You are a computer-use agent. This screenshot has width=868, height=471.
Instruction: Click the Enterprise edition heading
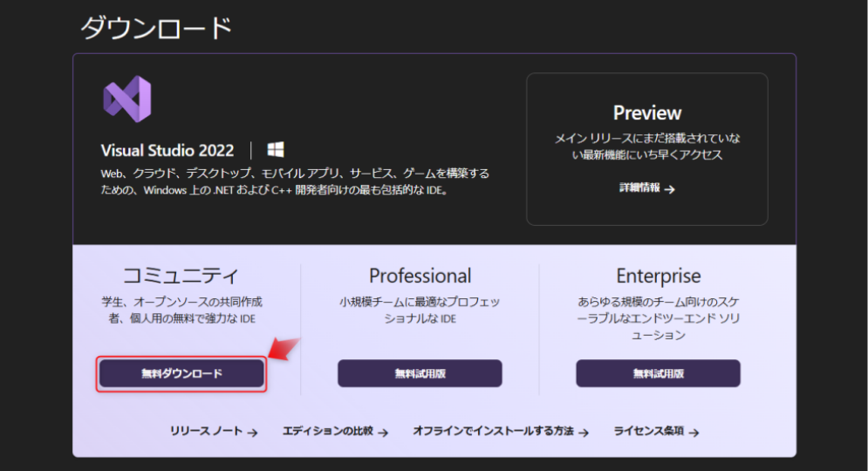click(x=658, y=276)
